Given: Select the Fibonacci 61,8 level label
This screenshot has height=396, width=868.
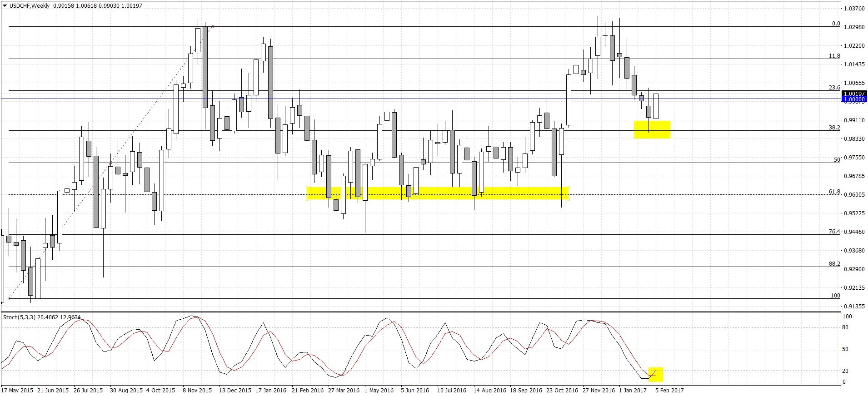Looking at the screenshot, I should pyautogui.click(x=834, y=192).
